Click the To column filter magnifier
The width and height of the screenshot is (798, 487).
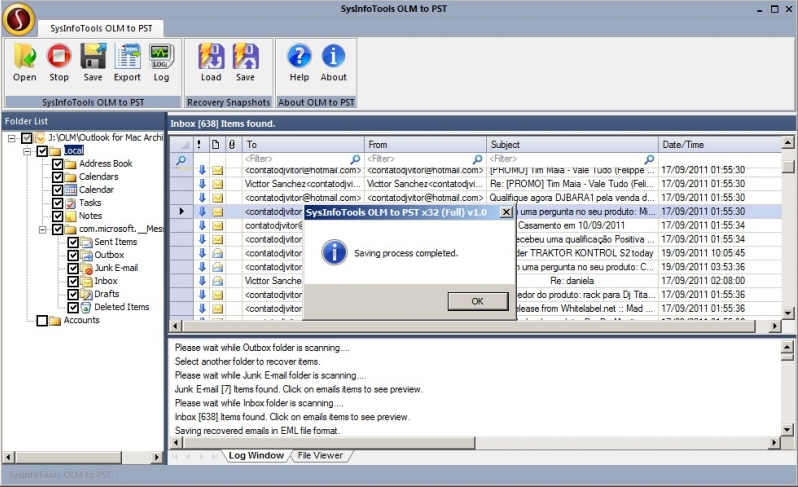[355, 159]
